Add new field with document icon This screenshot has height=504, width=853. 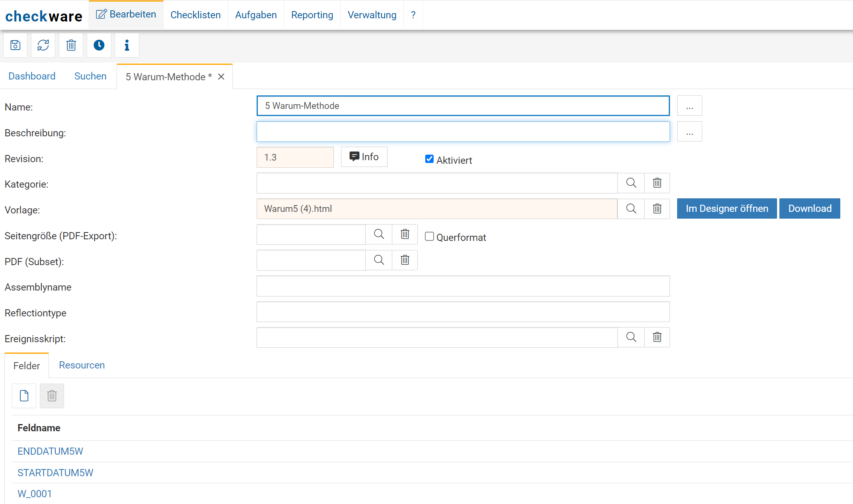tap(24, 396)
